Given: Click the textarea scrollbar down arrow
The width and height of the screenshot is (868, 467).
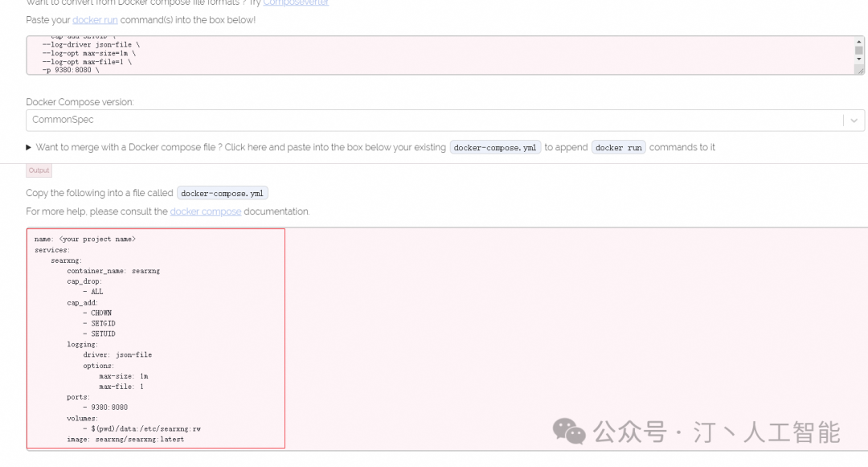Looking at the screenshot, I should coord(858,59).
